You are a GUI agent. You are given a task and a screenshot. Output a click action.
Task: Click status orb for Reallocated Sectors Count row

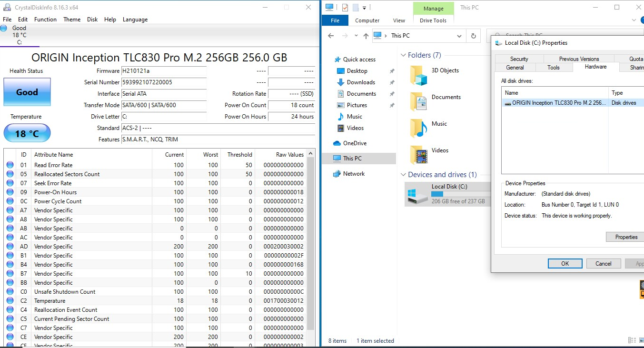click(x=10, y=174)
